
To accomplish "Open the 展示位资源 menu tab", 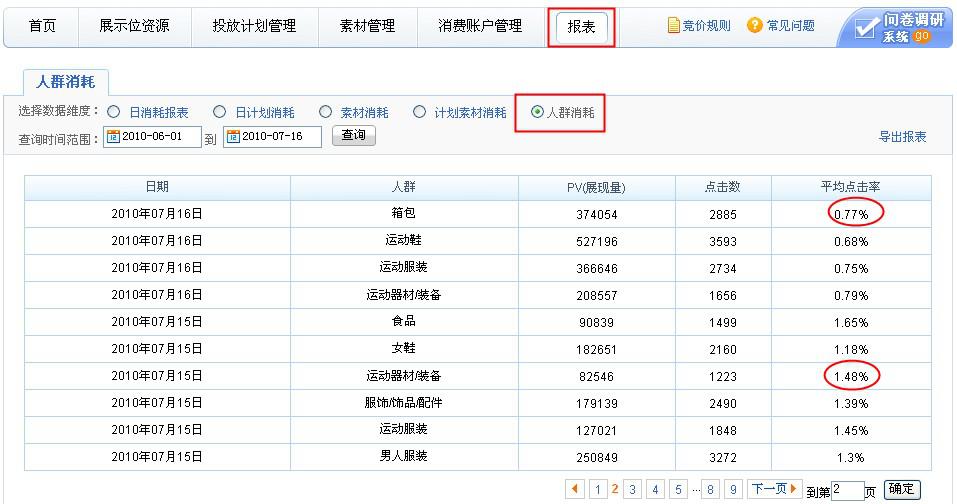I will pos(134,26).
